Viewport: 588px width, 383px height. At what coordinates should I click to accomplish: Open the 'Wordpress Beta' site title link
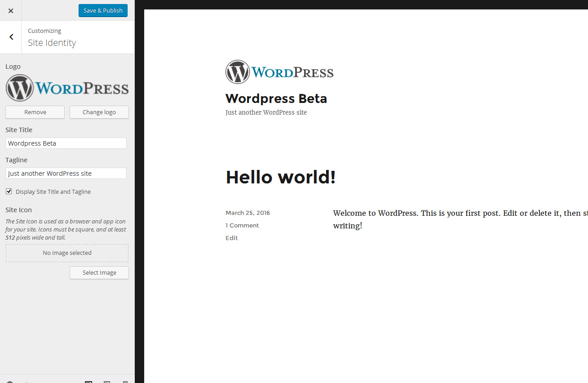click(276, 99)
